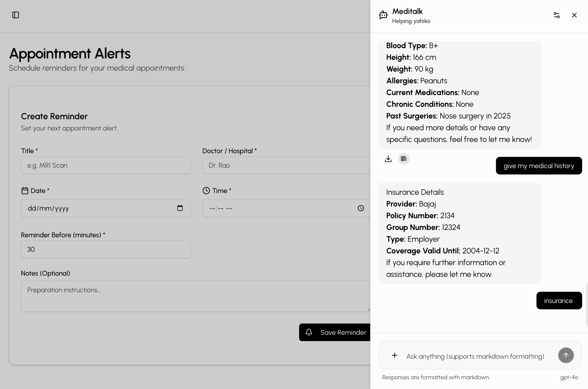Click the 'insurance' chat message bubble
The width and height of the screenshot is (588, 389).
(x=559, y=301)
